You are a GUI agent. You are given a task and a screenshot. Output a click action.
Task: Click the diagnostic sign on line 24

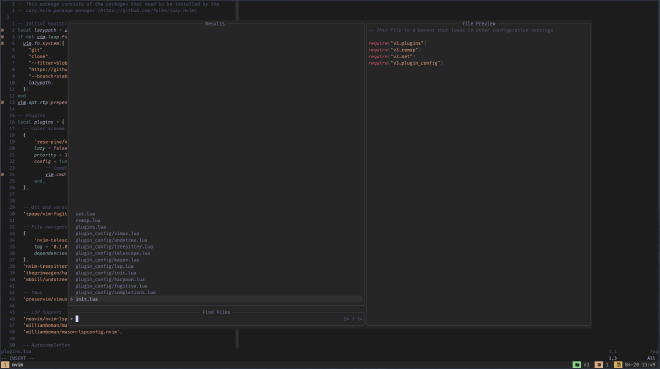point(3,174)
